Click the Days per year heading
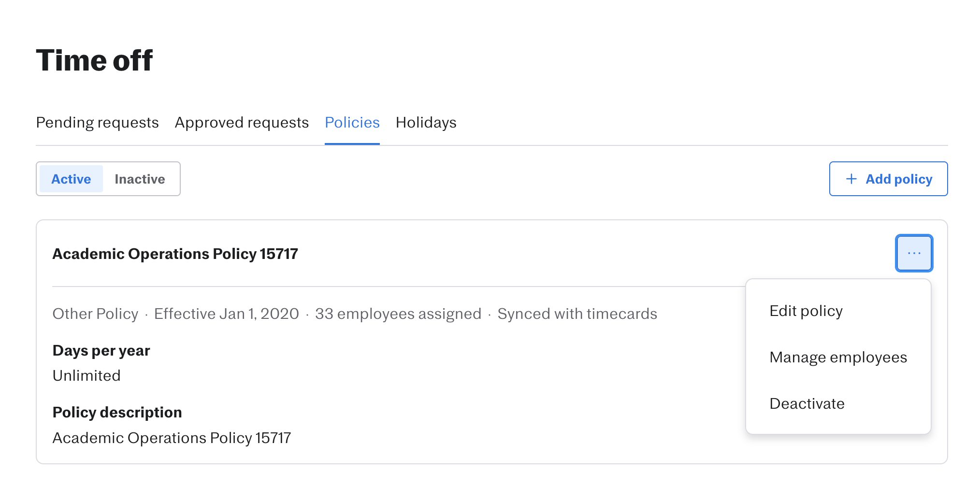Screen dimensions: 980x487 (101, 350)
